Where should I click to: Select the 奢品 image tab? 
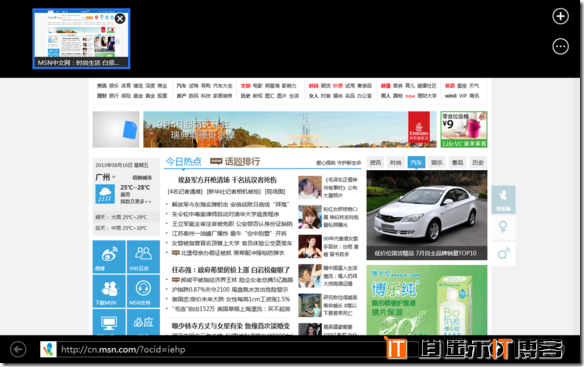457,162
